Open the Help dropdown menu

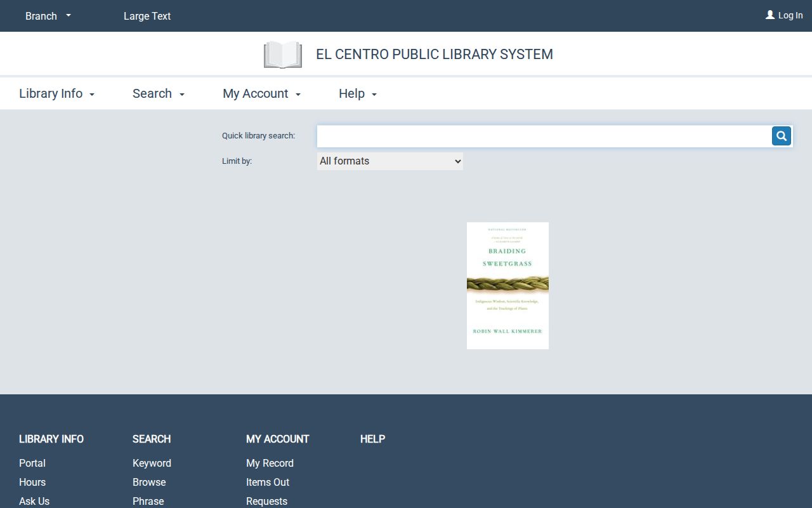pyautogui.click(x=358, y=93)
